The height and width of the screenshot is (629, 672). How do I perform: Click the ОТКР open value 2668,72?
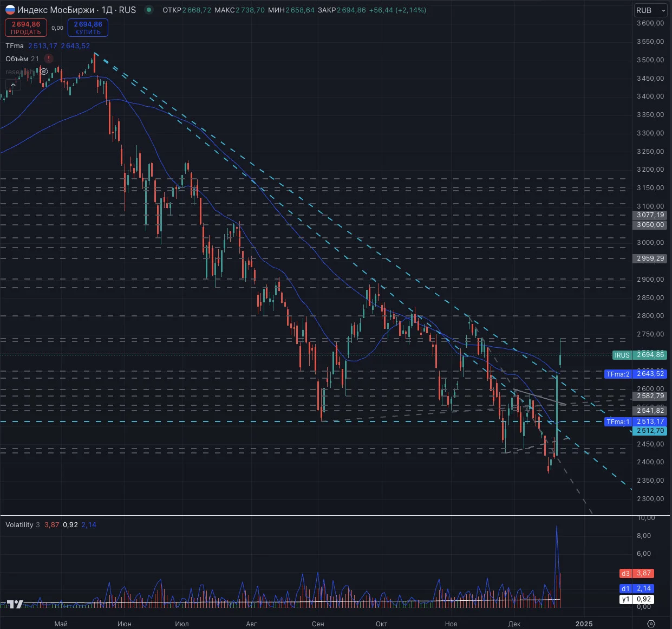click(x=197, y=10)
